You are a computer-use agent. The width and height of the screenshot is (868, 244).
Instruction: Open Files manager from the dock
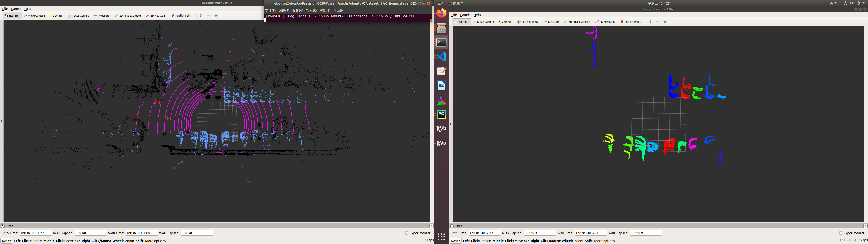(x=441, y=28)
